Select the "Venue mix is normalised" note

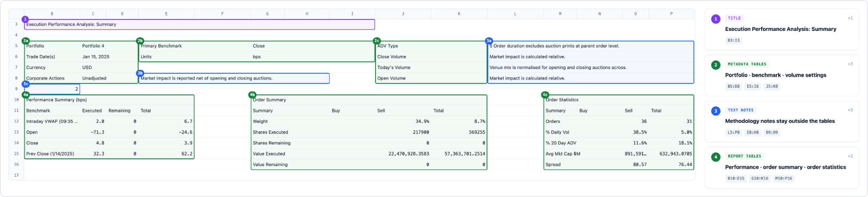591,68
